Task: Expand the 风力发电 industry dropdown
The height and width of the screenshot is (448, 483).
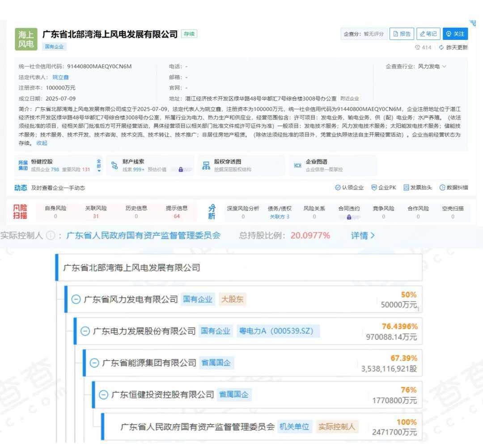Action: point(444,67)
